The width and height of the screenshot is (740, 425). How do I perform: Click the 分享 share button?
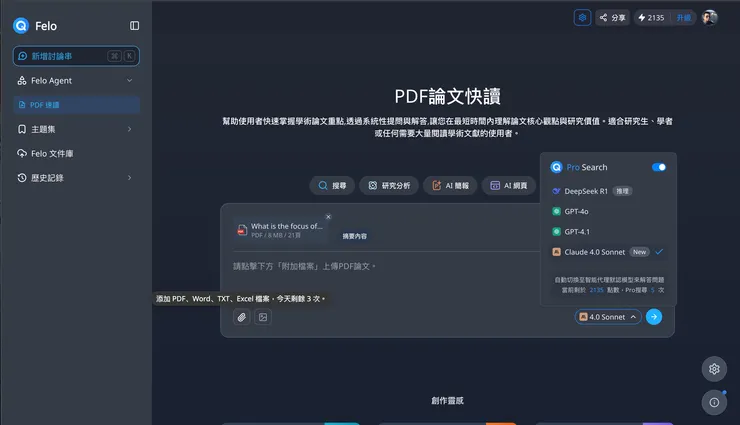click(613, 17)
